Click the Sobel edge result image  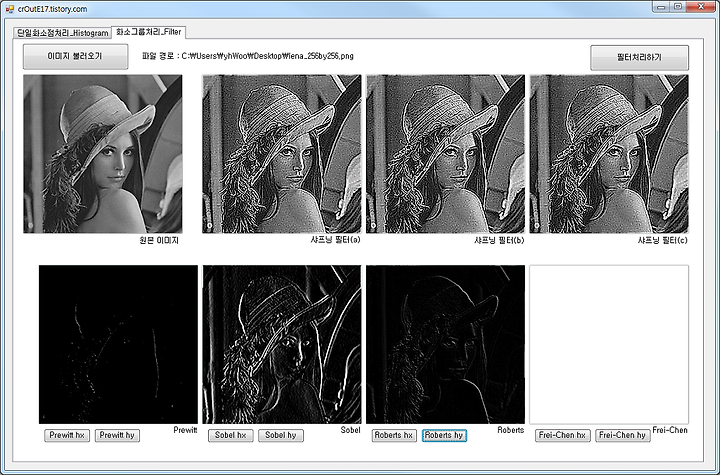[281, 345]
